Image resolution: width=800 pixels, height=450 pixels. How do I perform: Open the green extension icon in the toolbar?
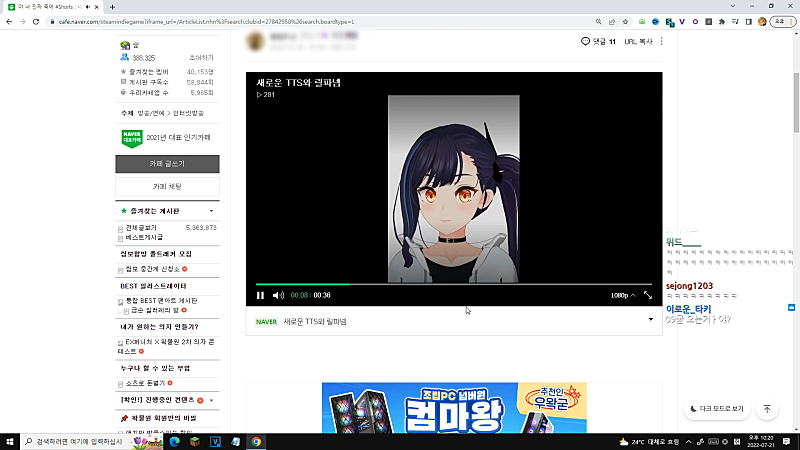coord(642,22)
